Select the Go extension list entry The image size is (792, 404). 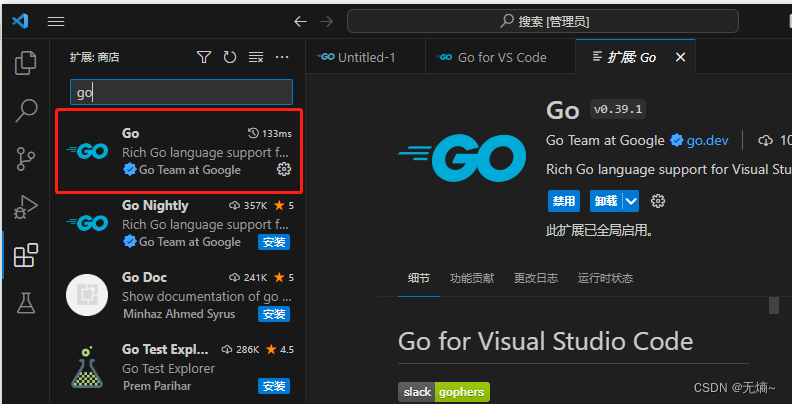[179, 150]
